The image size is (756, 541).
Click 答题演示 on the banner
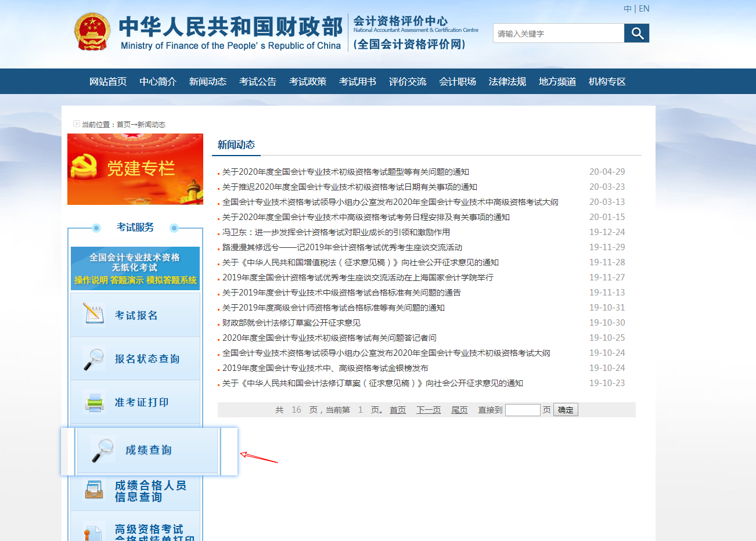(127, 280)
